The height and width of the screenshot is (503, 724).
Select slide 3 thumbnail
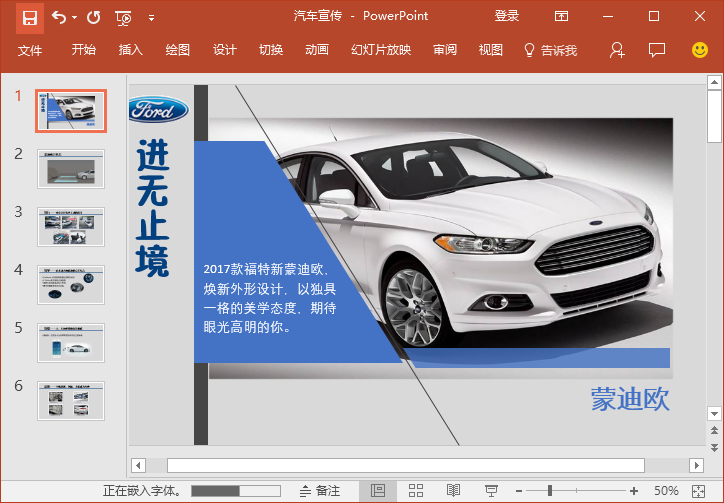[71, 227]
